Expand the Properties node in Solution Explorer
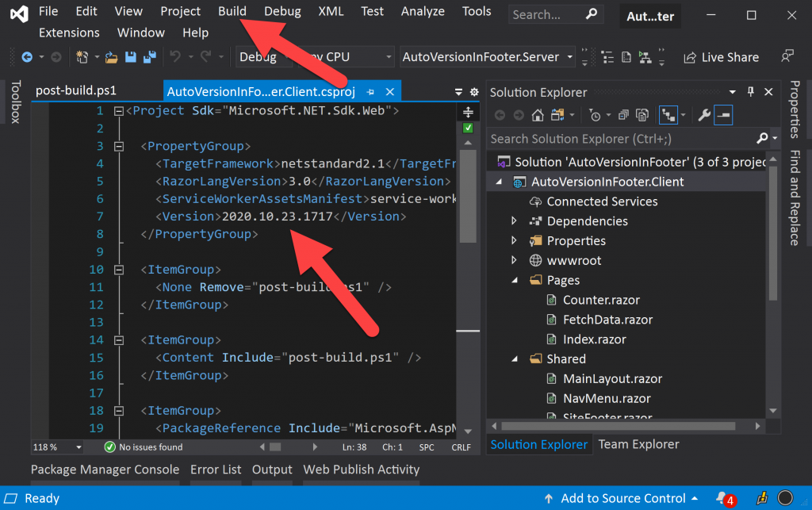The height and width of the screenshot is (510, 812). 514,241
